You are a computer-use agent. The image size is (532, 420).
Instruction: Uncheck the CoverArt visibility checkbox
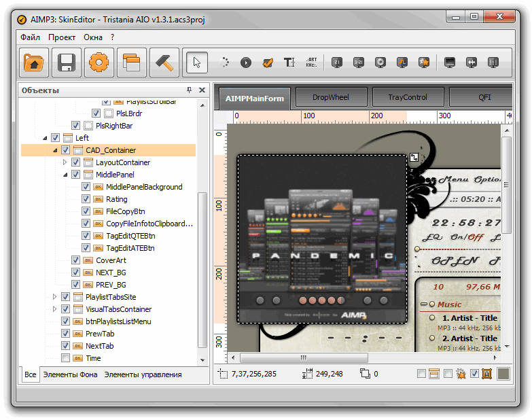75,260
